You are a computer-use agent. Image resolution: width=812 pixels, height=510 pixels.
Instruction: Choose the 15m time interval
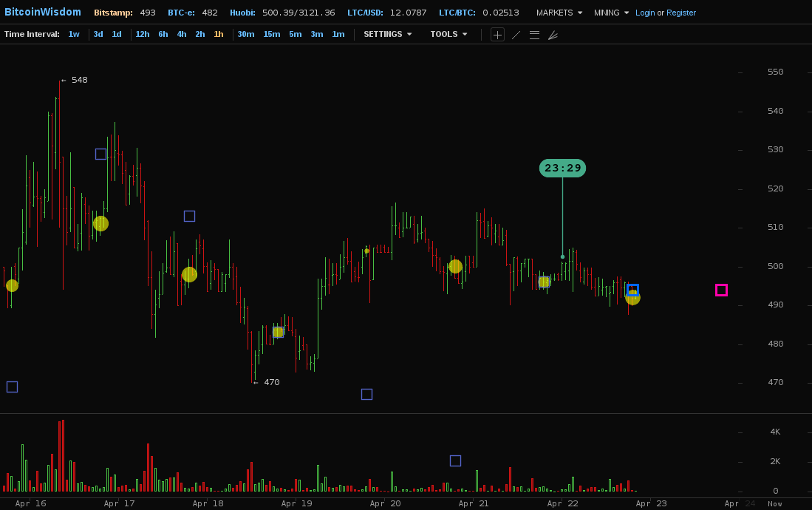coord(271,34)
